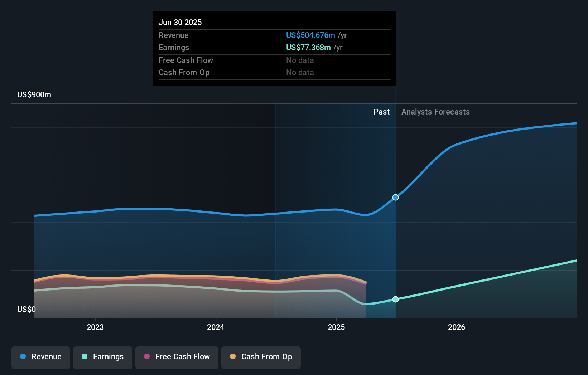Click the 2026 x-axis label
This screenshot has width=588, height=375.
coord(457,327)
